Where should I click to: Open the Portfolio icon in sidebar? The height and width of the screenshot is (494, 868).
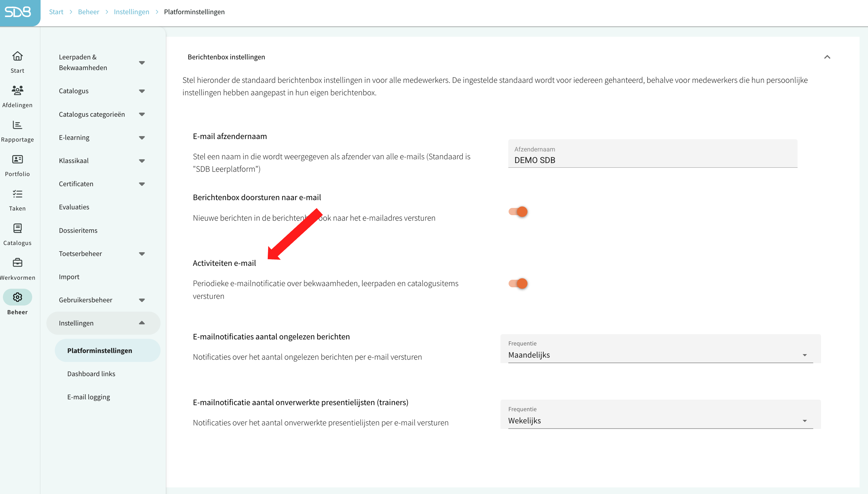17,160
